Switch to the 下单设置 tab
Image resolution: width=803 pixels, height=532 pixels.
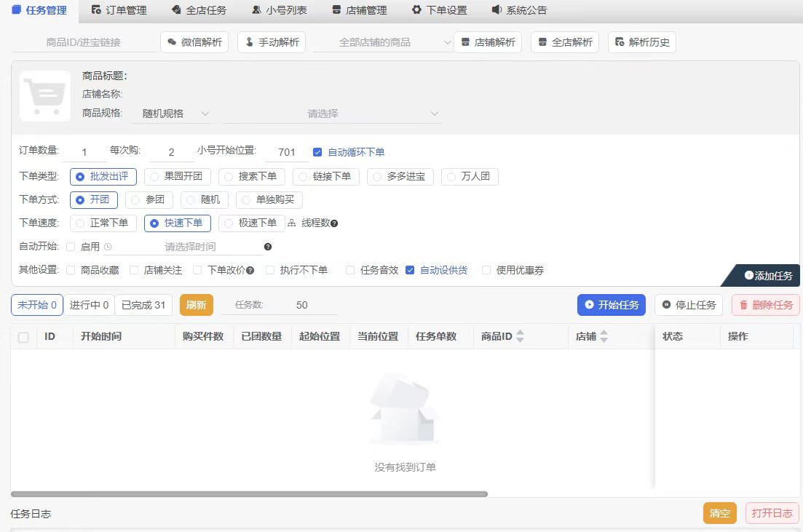coord(440,10)
